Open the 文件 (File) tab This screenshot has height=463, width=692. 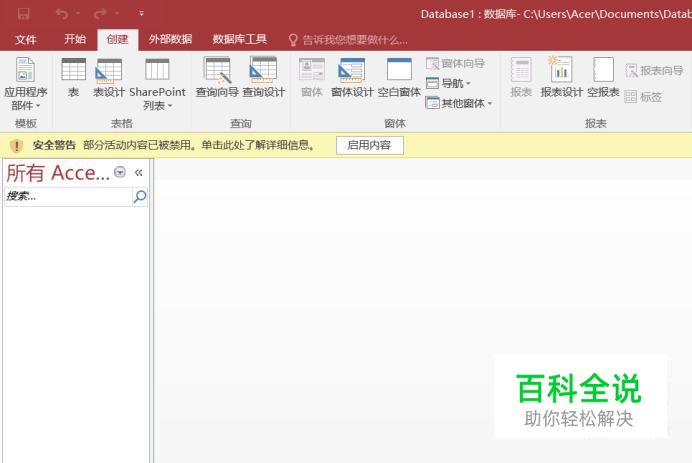pyautogui.click(x=26, y=40)
